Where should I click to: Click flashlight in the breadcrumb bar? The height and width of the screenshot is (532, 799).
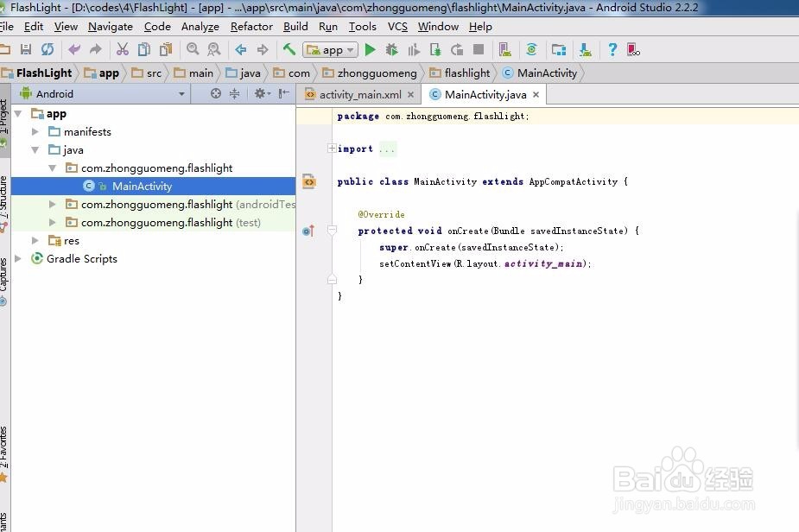(460, 73)
